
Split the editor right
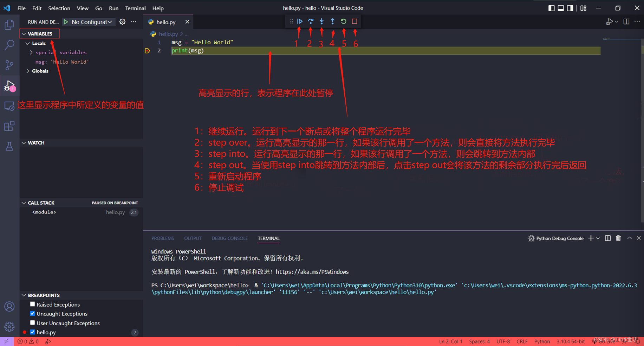626,22
